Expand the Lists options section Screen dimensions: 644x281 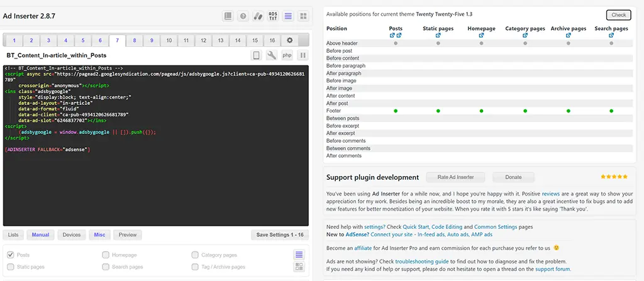13,234
